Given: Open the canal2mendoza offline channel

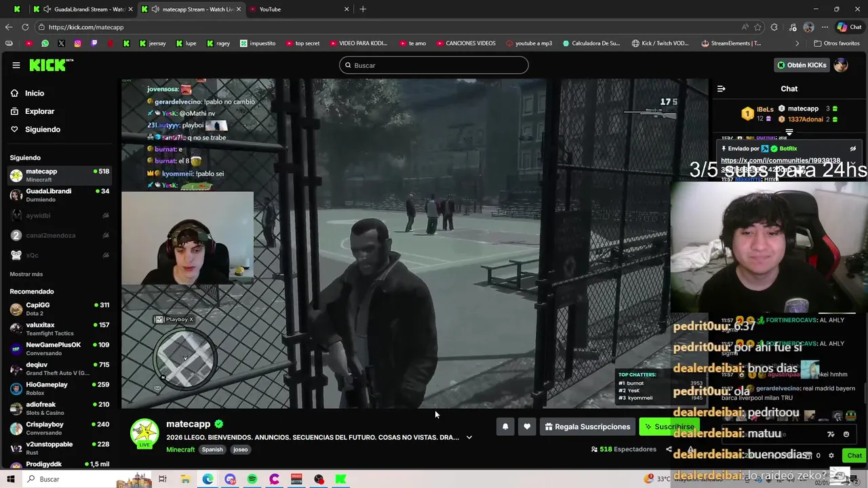Looking at the screenshot, I should point(60,235).
